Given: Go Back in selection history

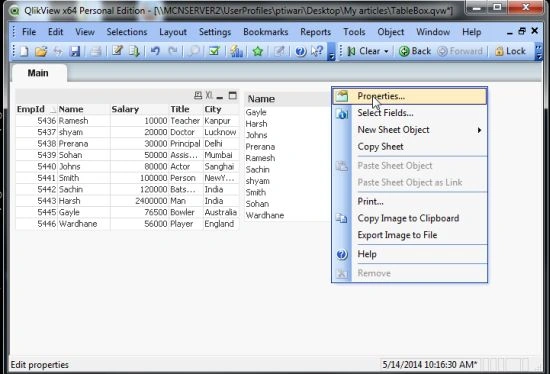Looking at the screenshot, I should 415,51.
